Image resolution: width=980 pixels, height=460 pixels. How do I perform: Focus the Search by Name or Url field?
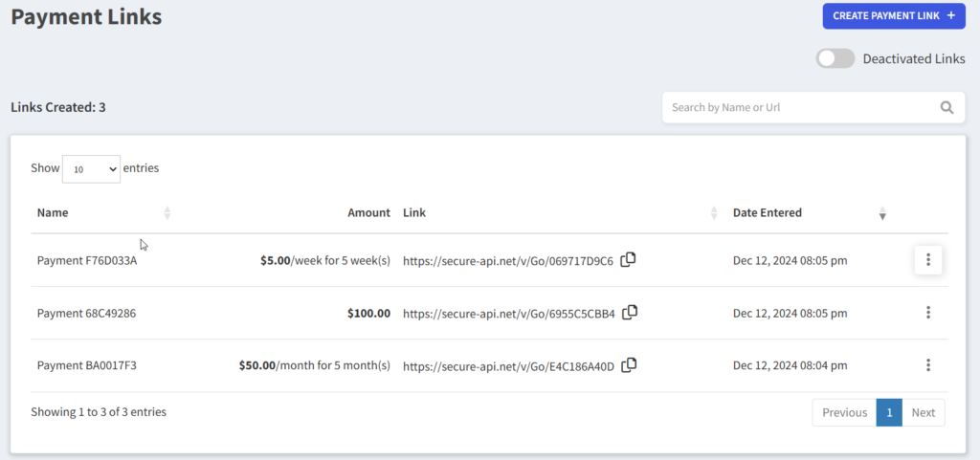point(799,108)
